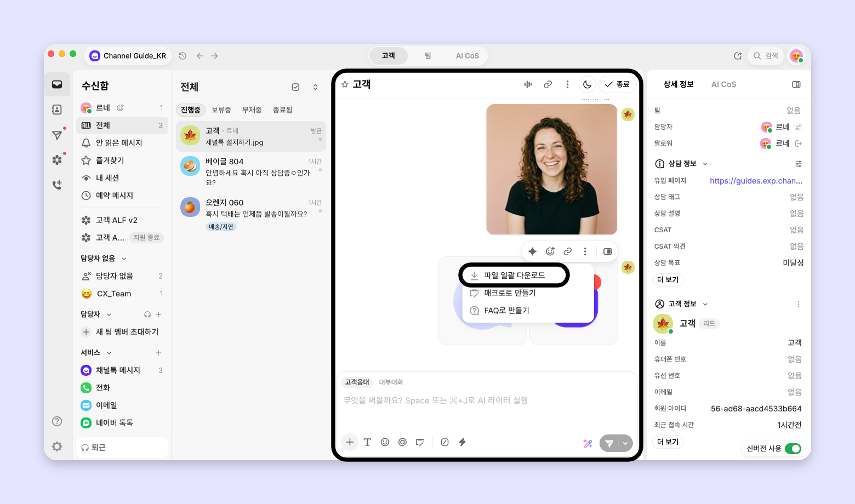Focus the message composer input field

(x=487, y=400)
